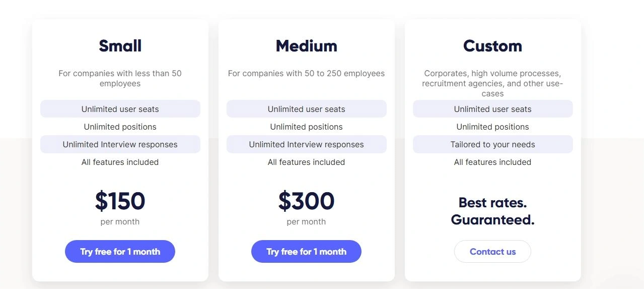Click the $150 price text

pos(120,201)
